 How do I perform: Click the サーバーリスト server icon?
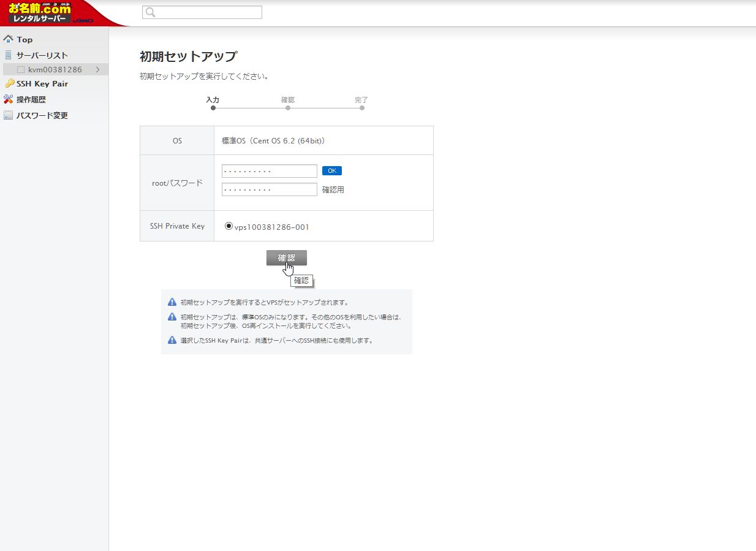tap(9, 55)
